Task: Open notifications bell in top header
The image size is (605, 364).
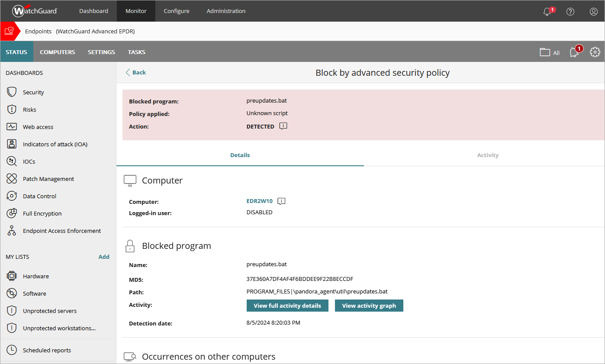Action: 547,12
